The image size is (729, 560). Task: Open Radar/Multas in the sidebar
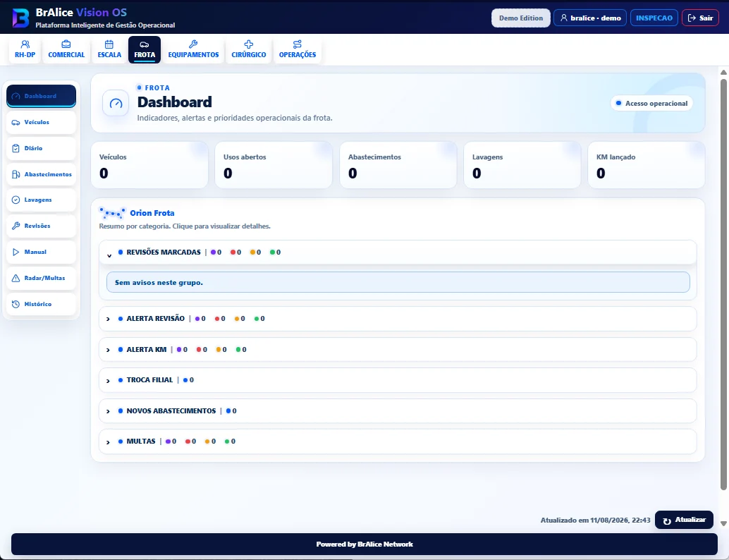tap(42, 278)
